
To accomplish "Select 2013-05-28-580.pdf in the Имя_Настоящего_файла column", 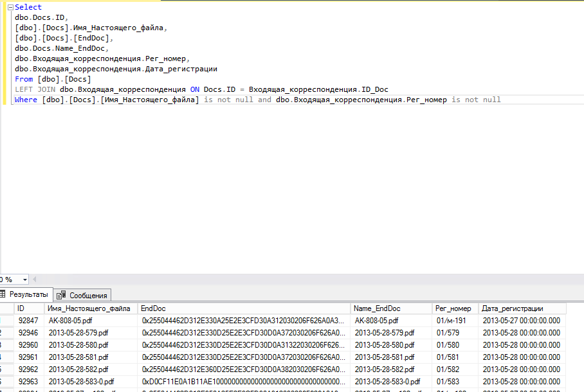I will (91, 345).
